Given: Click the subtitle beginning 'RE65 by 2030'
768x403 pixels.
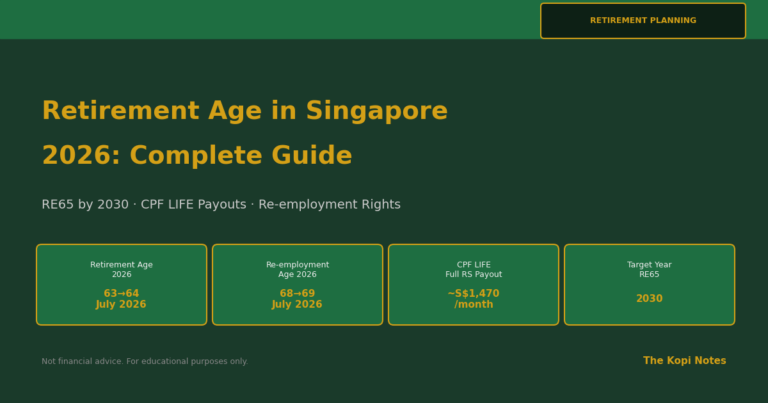Looking at the screenshot, I should (x=221, y=204).
